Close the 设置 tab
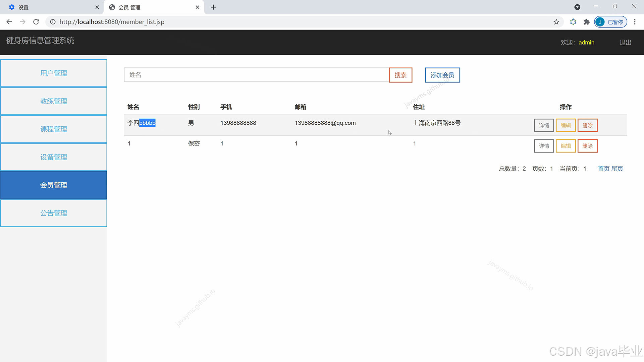This screenshot has height=362, width=644. click(97, 7)
